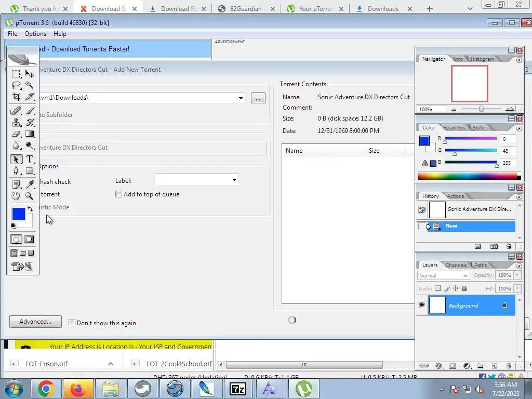Open 7-Zip from the taskbar

tap(238, 389)
